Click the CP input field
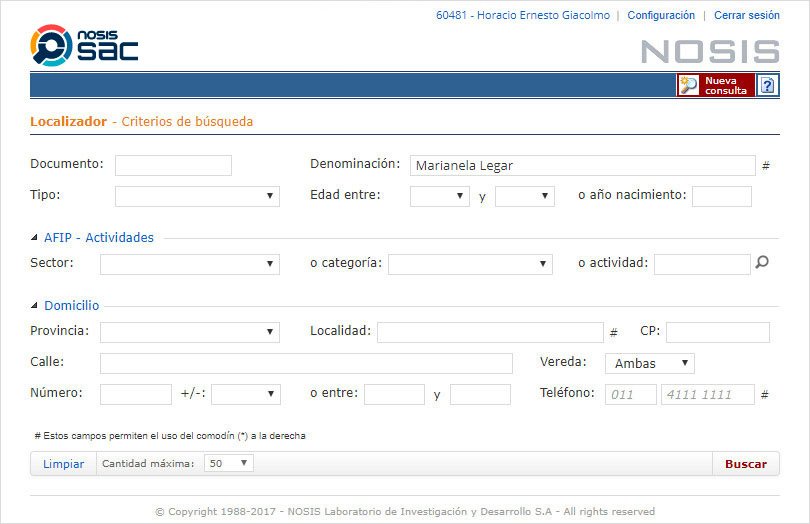 tap(718, 332)
